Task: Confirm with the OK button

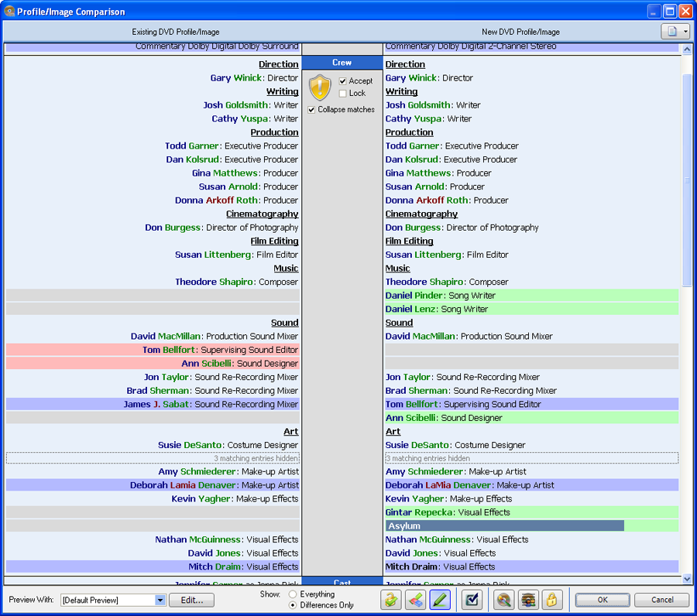Action: [603, 600]
